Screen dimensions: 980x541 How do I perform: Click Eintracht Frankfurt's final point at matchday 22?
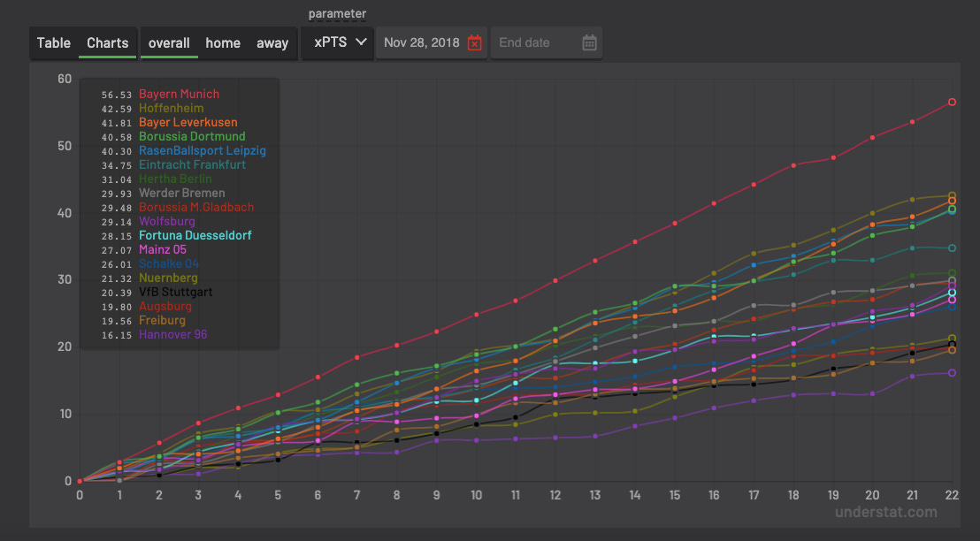click(x=952, y=248)
